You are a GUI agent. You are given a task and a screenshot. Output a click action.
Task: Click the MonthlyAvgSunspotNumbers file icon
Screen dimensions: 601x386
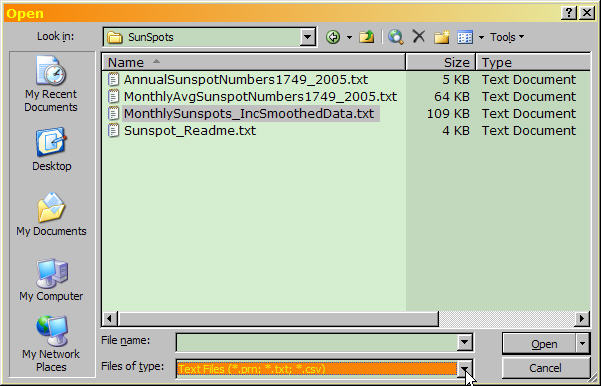(113, 97)
